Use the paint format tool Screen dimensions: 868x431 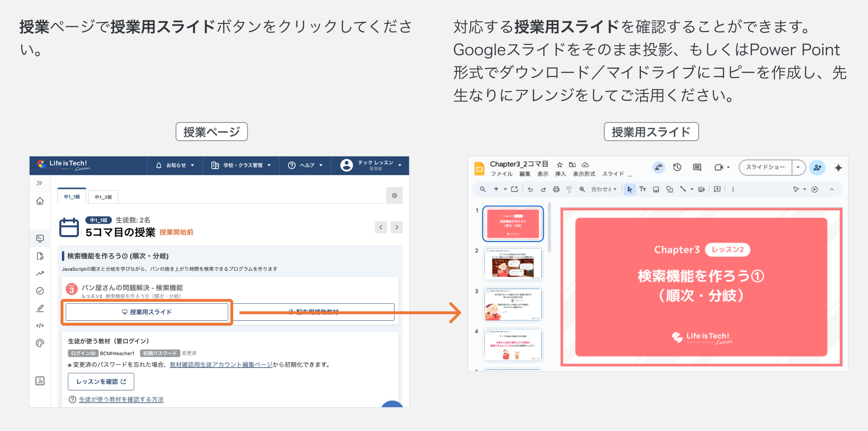569,189
